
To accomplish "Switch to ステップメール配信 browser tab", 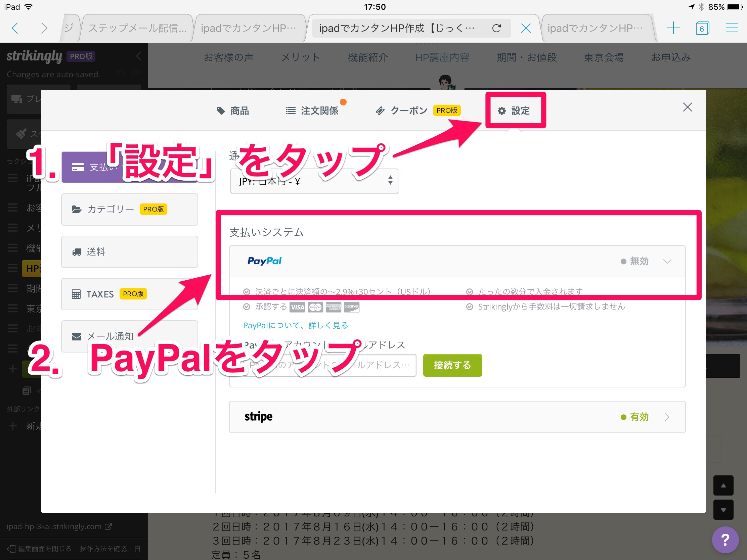I will click(137, 28).
